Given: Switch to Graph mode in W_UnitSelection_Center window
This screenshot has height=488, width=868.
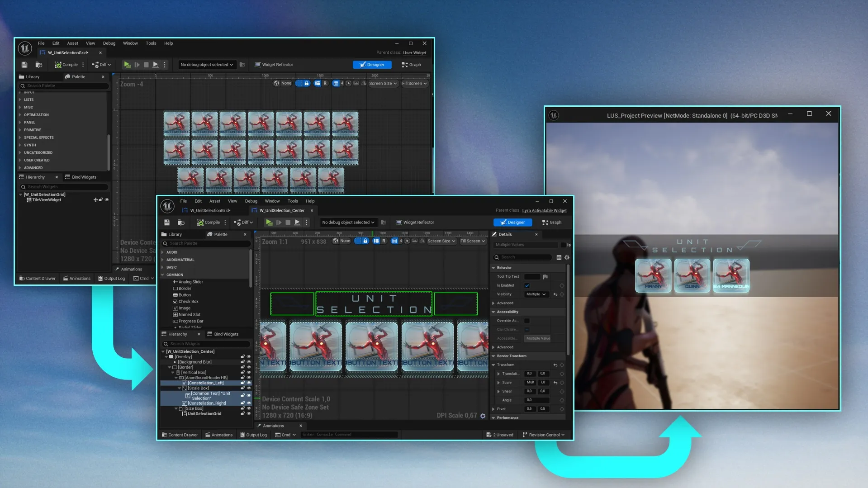Looking at the screenshot, I should (552, 223).
